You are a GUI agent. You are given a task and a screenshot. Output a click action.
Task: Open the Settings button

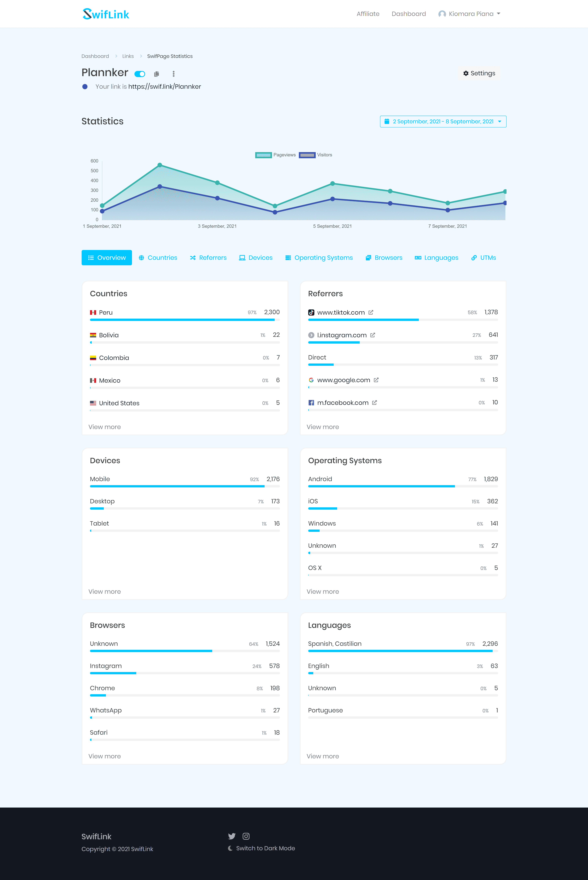[x=479, y=73]
